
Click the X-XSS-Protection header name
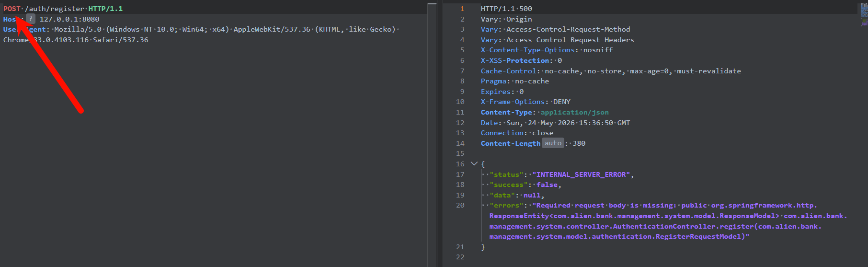515,60
